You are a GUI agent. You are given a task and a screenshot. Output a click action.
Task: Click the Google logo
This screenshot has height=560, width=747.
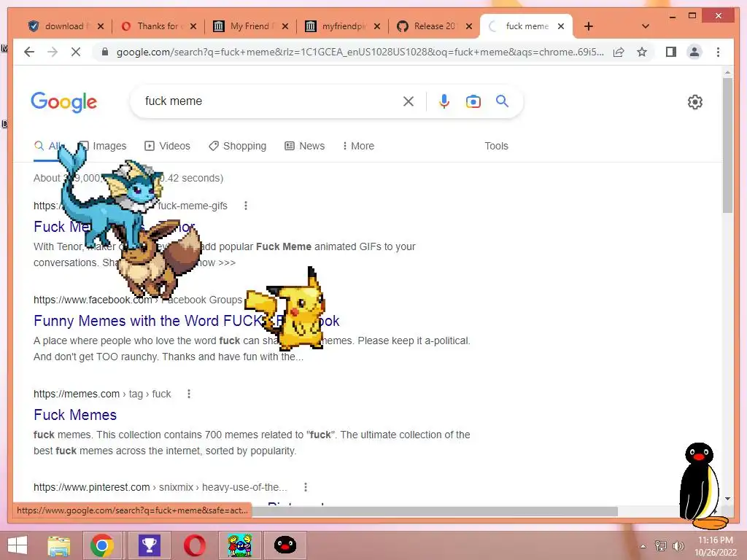tap(64, 102)
